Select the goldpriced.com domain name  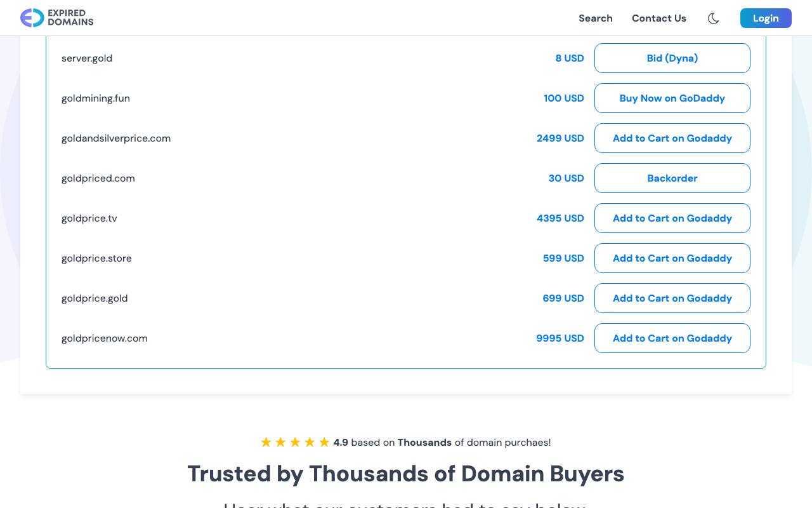(98, 178)
